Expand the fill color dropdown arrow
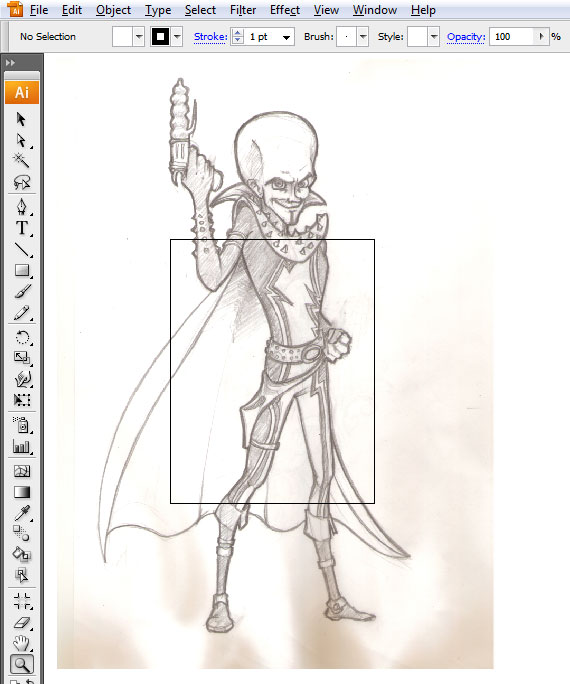The width and height of the screenshot is (570, 684). [139, 37]
